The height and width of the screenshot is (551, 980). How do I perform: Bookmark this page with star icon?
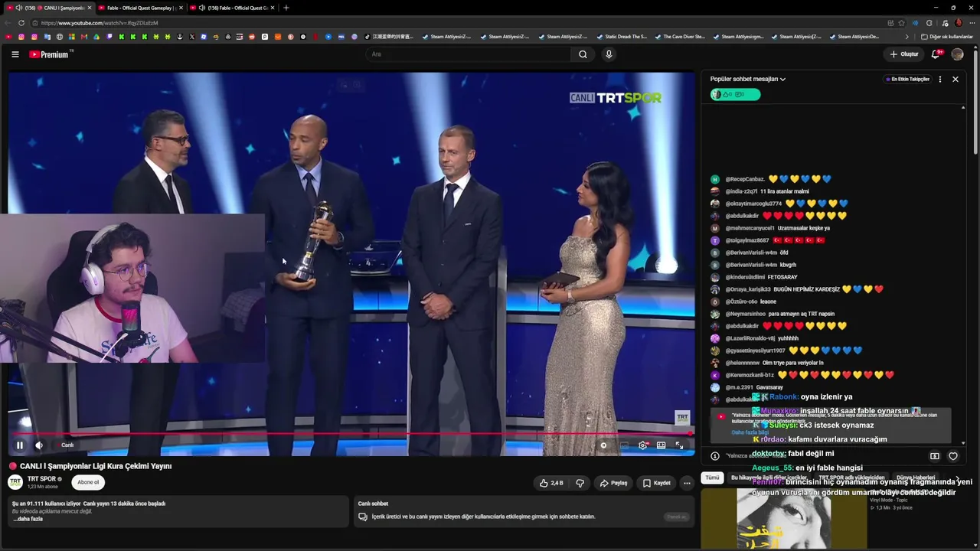click(x=901, y=23)
